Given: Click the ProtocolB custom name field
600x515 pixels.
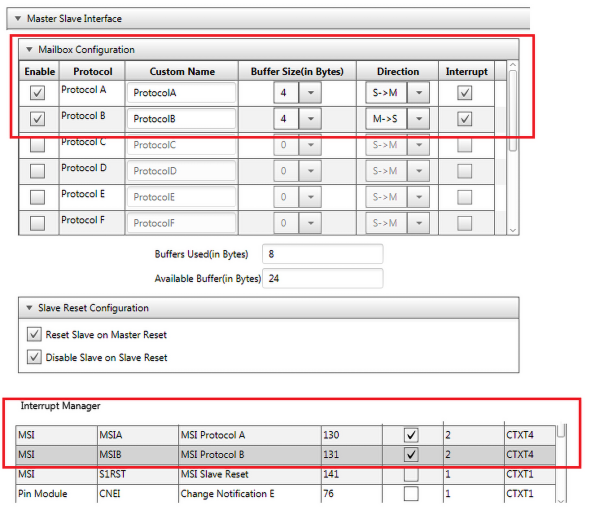Looking at the screenshot, I should pyautogui.click(x=180, y=119).
